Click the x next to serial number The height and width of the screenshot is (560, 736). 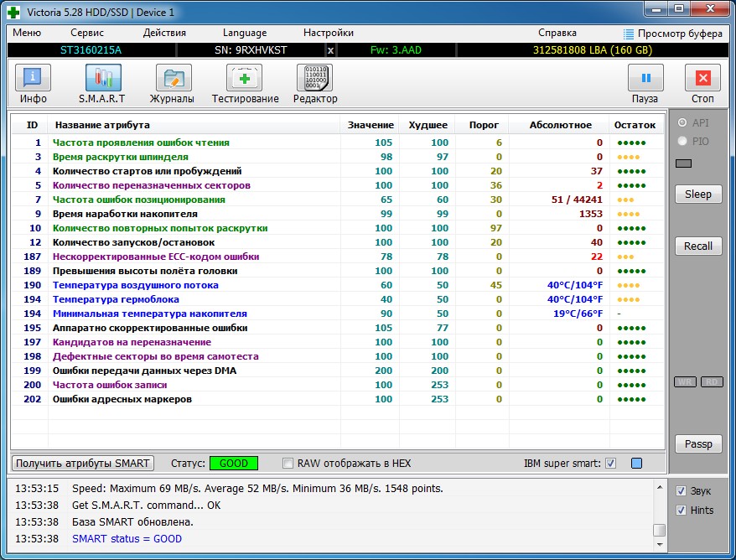[x=330, y=50]
